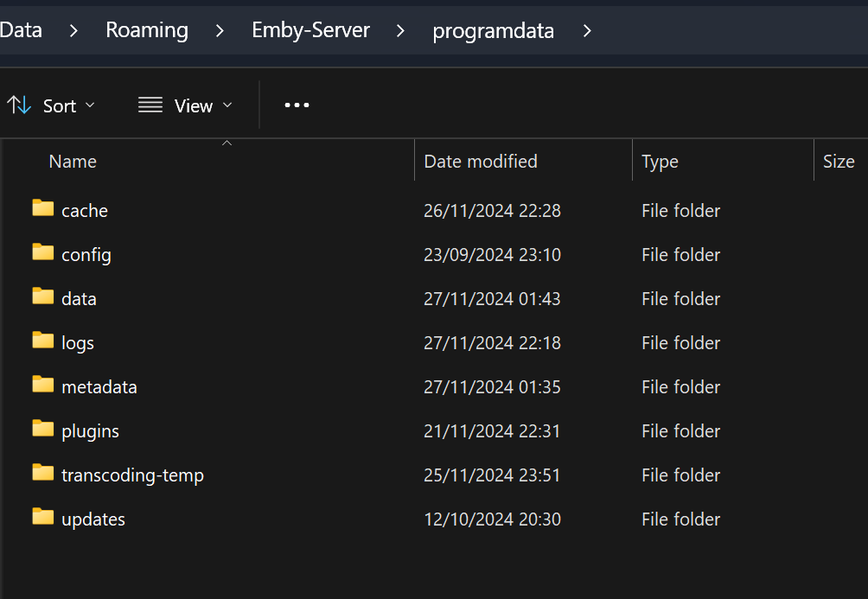Viewport: 868px width, 599px height.
Task: Select the plugins folder icon
Action: [x=43, y=429]
